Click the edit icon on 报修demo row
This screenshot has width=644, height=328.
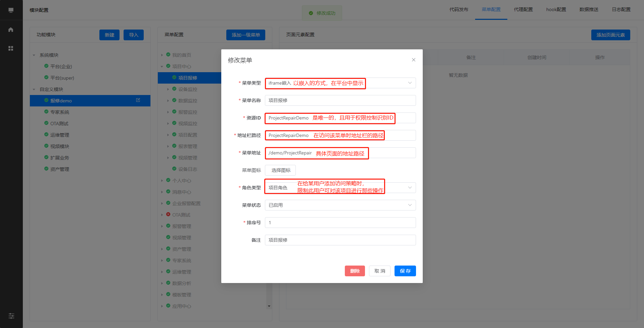pos(138,100)
